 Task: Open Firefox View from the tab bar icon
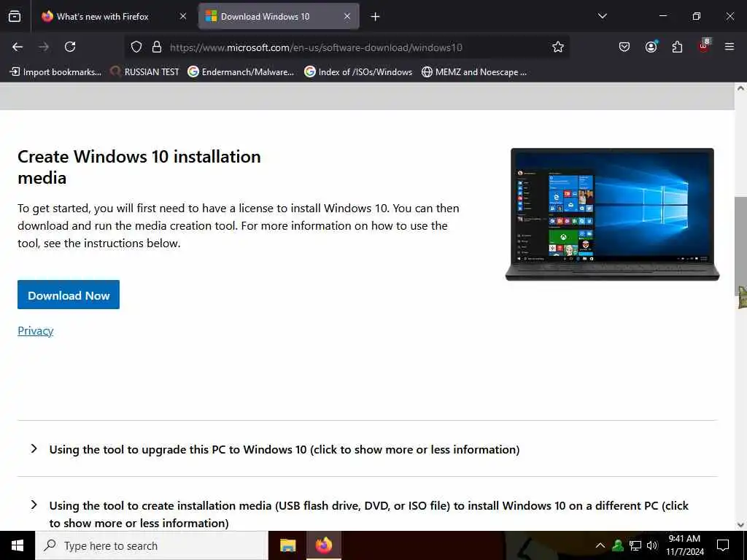coord(15,16)
